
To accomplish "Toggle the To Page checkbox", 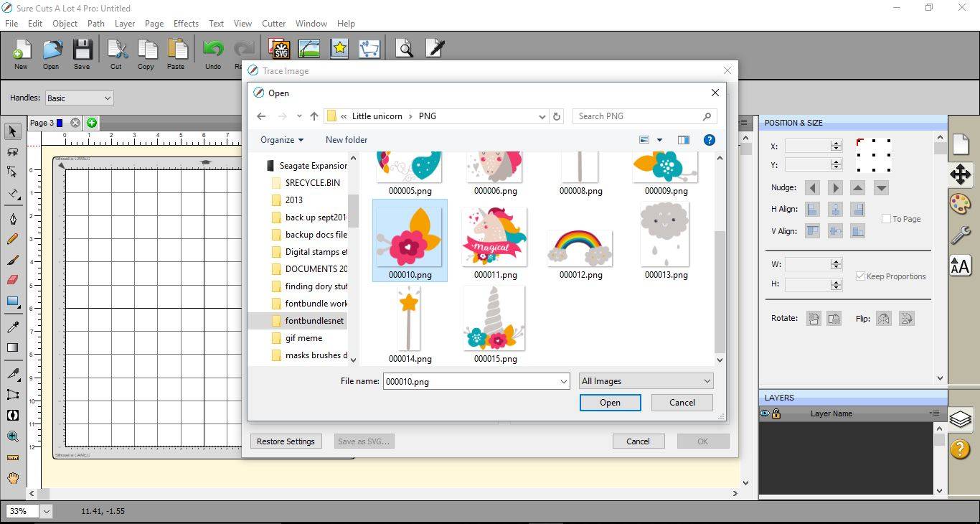I will 886,219.
